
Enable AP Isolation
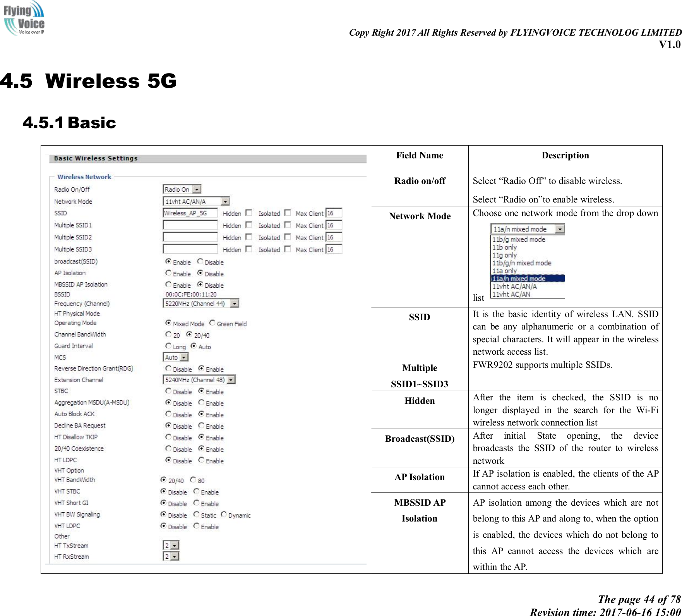point(168,273)
